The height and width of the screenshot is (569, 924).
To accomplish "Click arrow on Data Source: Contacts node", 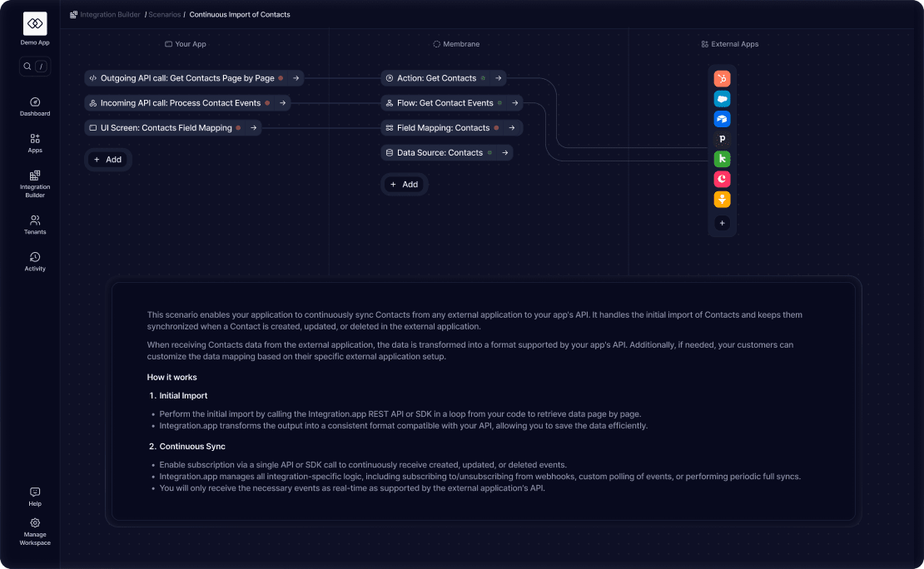I will (505, 152).
